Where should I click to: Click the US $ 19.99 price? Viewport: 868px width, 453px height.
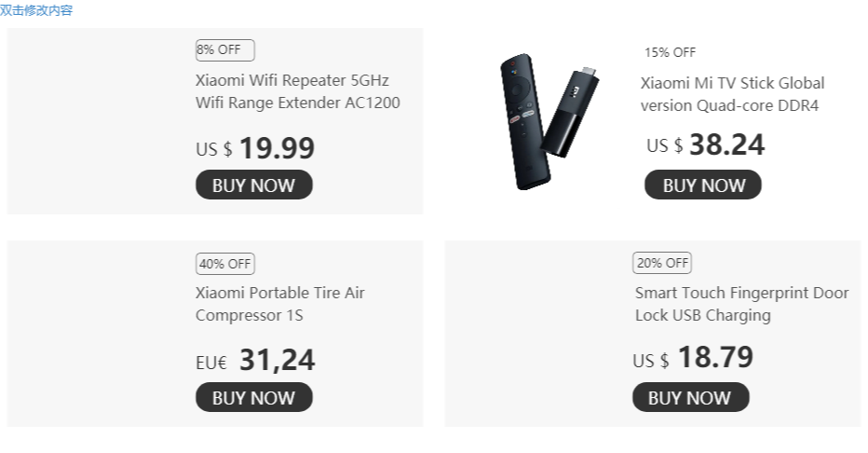[255, 148]
